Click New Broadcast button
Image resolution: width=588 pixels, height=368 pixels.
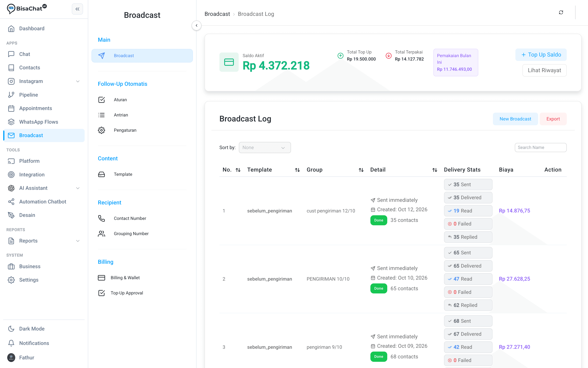coord(515,119)
